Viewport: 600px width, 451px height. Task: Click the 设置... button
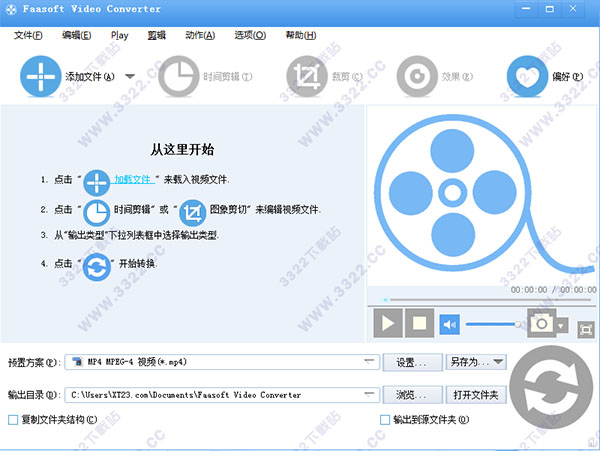coord(412,362)
